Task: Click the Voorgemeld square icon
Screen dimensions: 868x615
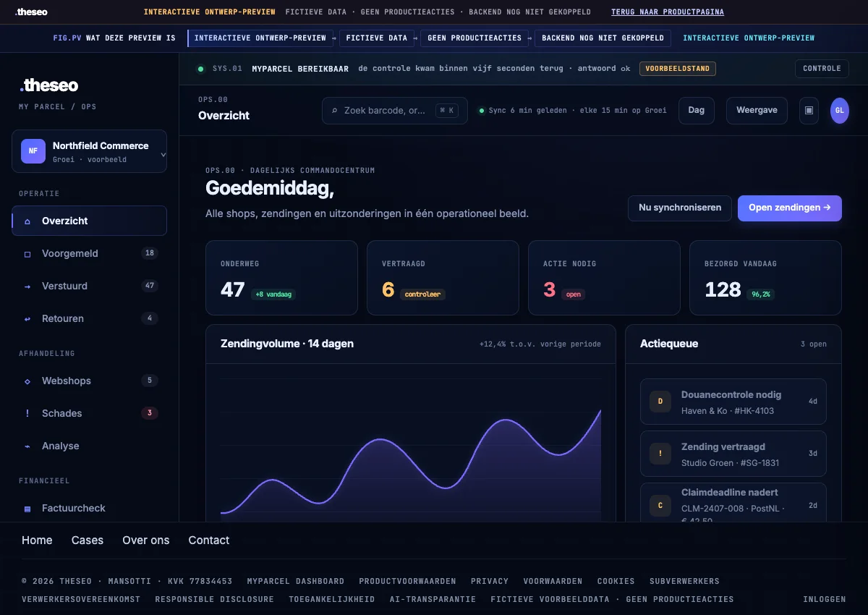Action: click(27, 254)
